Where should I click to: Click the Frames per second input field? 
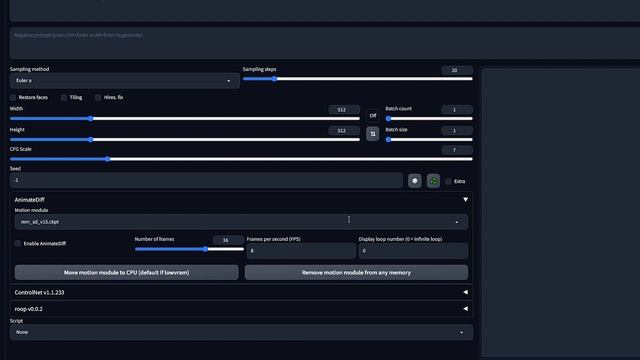click(x=301, y=251)
